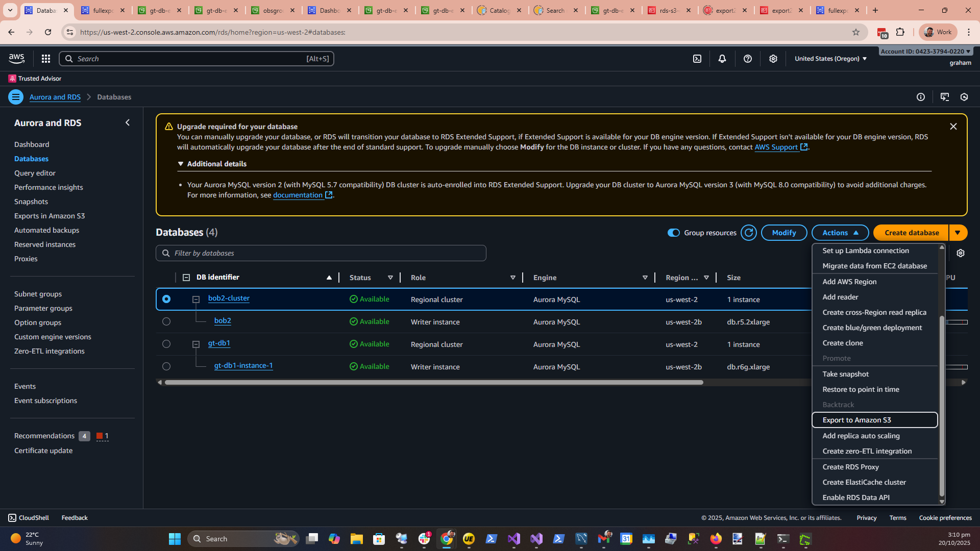This screenshot has width=980, height=551.
Task: Open the AWS services grid menu icon
Action: click(46, 59)
